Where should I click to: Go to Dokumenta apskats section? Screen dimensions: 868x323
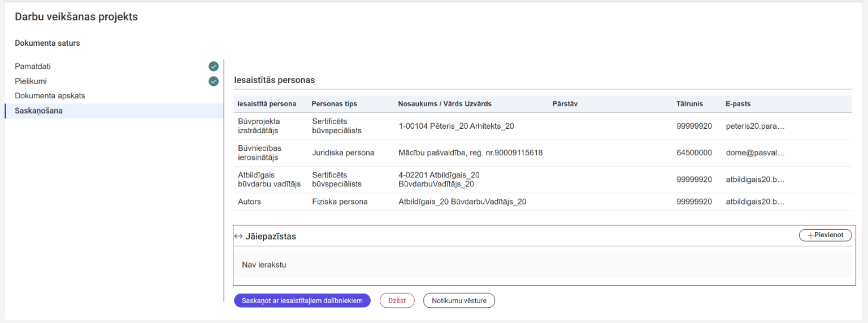[x=50, y=96]
